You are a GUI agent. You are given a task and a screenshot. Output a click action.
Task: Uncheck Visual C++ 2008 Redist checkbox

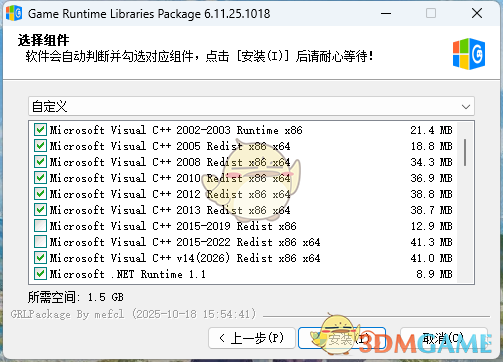click(x=40, y=162)
